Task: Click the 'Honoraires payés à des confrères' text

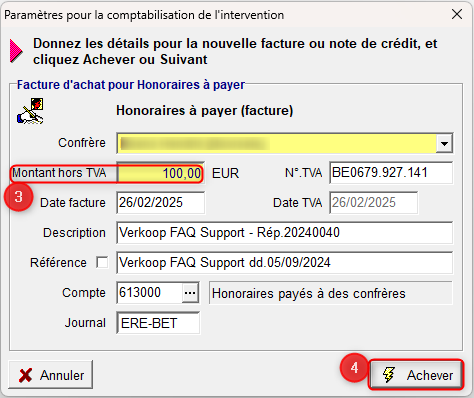Action: [309, 293]
